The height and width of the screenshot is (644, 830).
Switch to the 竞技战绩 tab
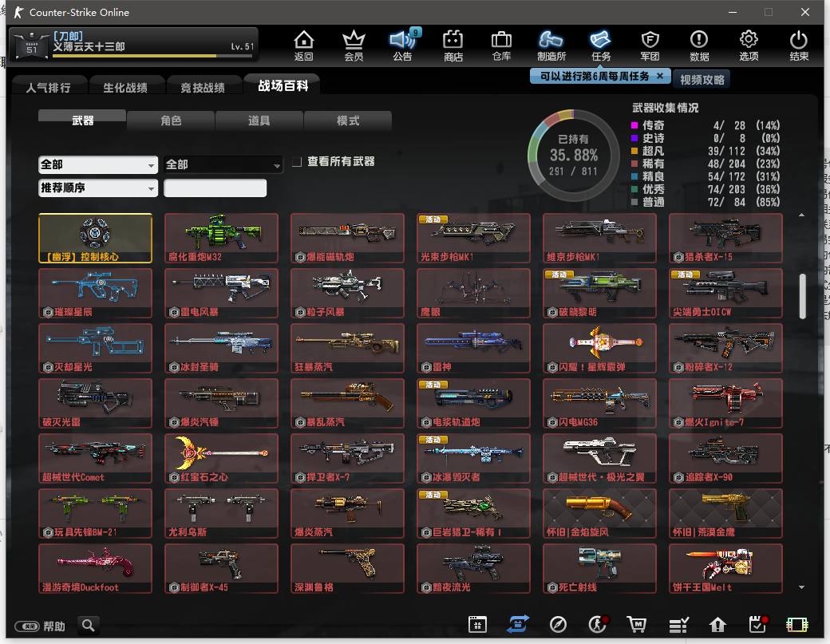(x=203, y=87)
